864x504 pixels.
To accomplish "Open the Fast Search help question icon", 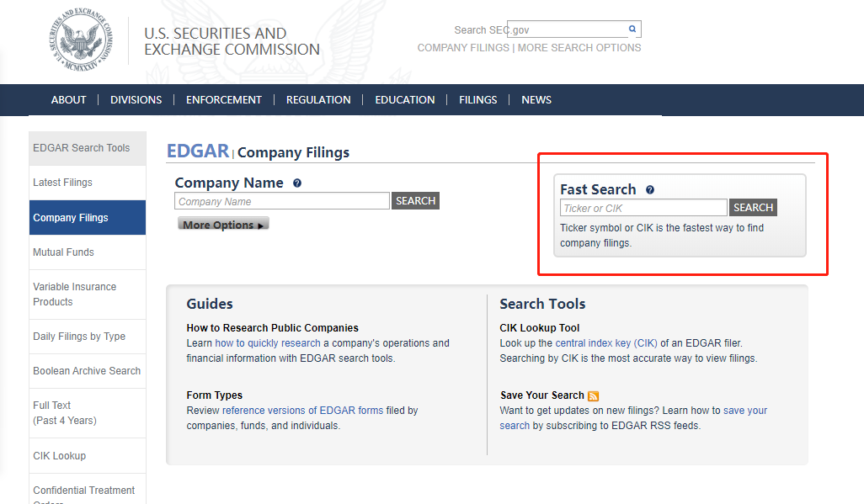I will pyautogui.click(x=650, y=190).
